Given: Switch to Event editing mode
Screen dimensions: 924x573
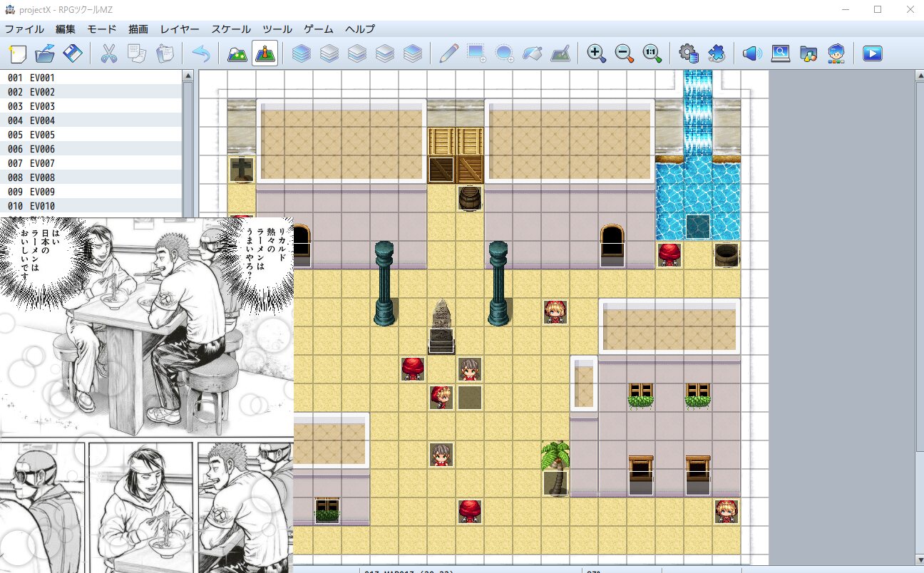Looking at the screenshot, I should pyautogui.click(x=265, y=53).
